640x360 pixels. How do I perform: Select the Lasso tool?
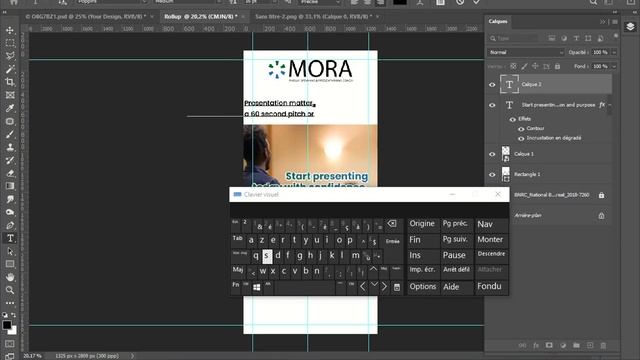click(10, 56)
